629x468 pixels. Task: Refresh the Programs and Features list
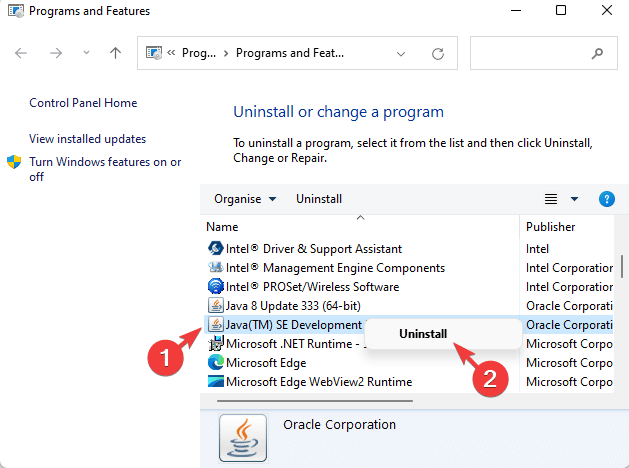coord(438,53)
